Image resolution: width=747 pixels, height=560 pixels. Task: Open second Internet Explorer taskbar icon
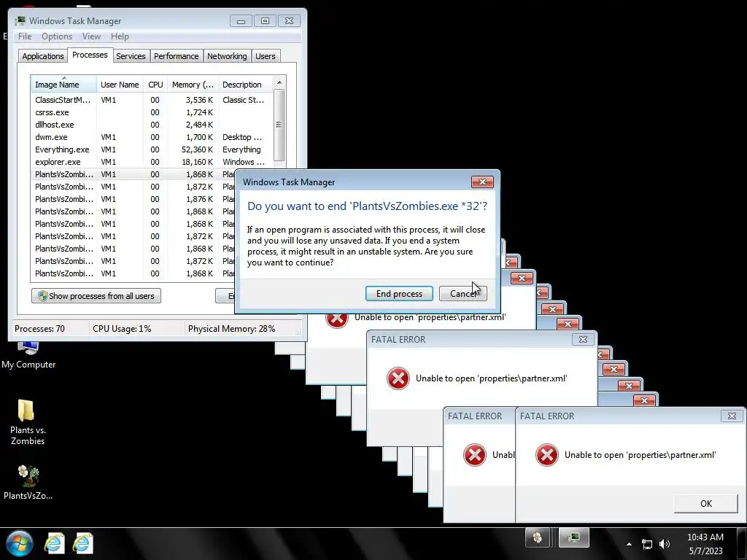(82, 543)
